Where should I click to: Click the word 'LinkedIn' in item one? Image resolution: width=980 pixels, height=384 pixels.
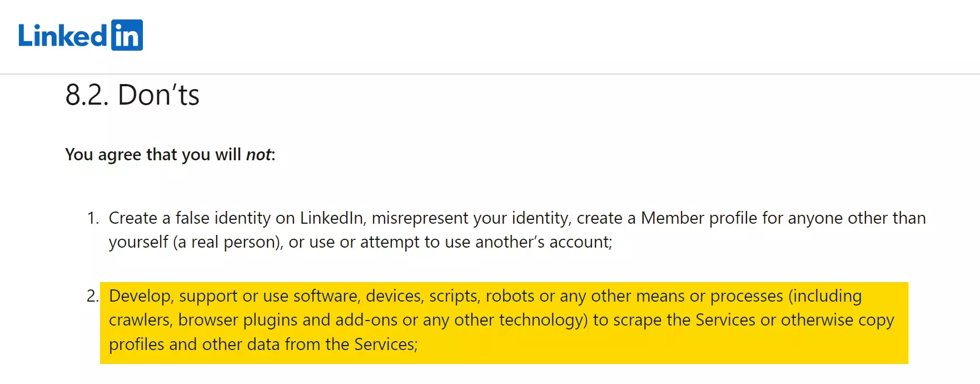click(x=331, y=218)
